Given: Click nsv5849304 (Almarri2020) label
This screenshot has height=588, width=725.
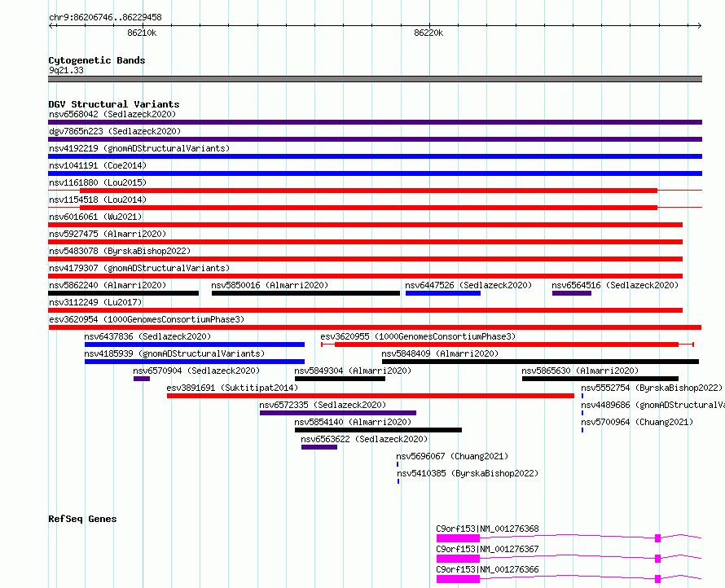Looking at the screenshot, I should (353, 371).
